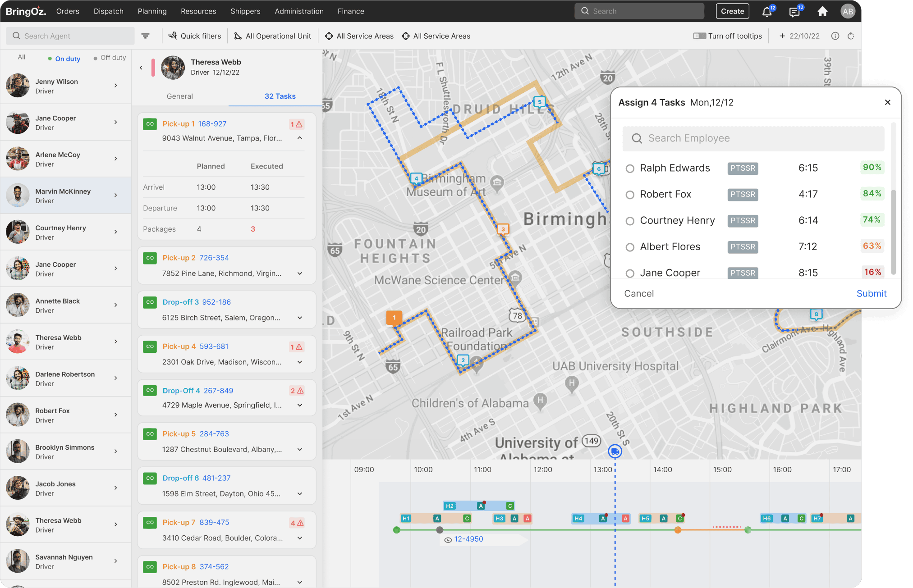The image size is (913, 588).
Task: Click the truck location icon on timeline
Action: [615, 451]
